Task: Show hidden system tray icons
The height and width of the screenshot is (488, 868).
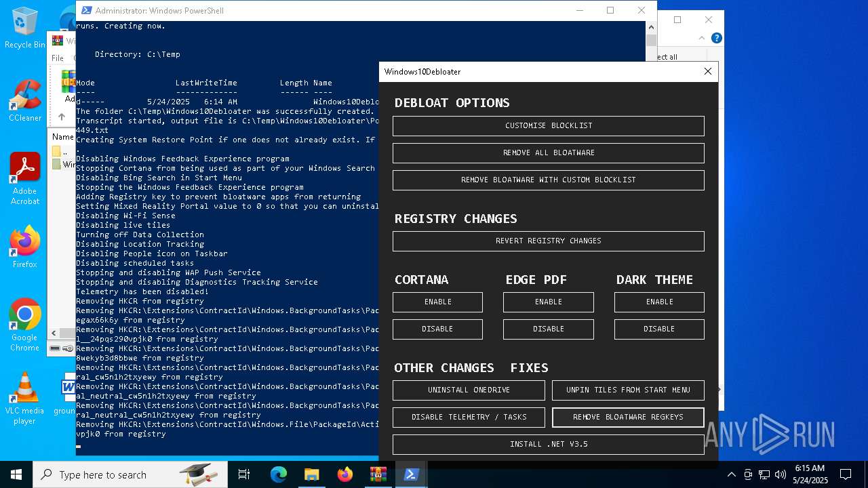Action: pyautogui.click(x=731, y=474)
